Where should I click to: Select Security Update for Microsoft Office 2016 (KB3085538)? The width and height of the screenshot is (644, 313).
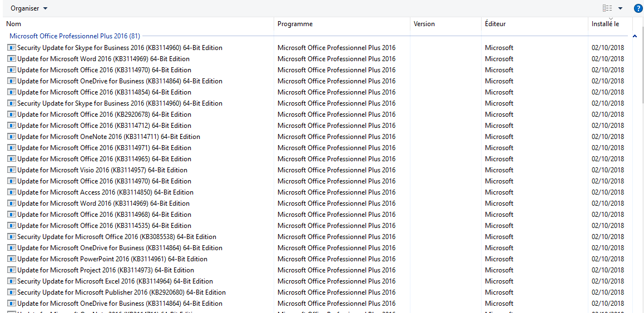[x=117, y=237]
